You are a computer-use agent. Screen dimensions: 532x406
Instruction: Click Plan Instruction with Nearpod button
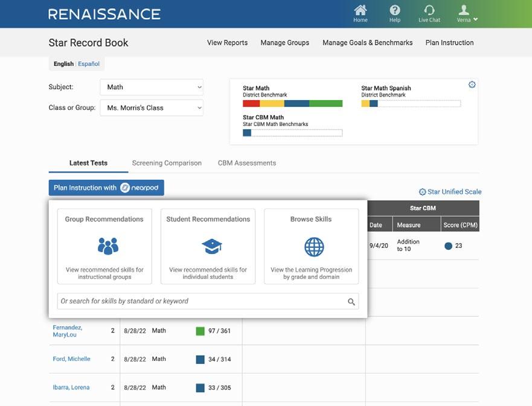coord(106,188)
